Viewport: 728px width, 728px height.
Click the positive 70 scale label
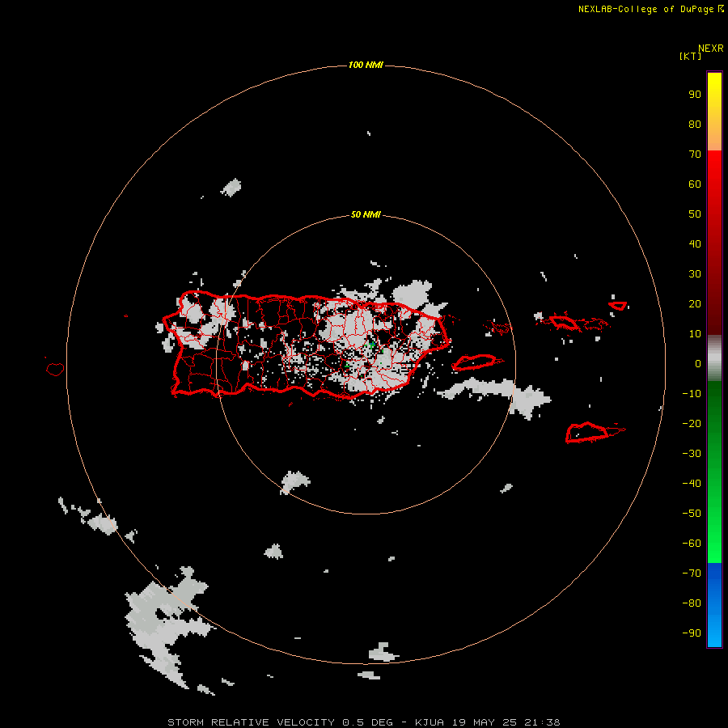pyautogui.click(x=695, y=154)
